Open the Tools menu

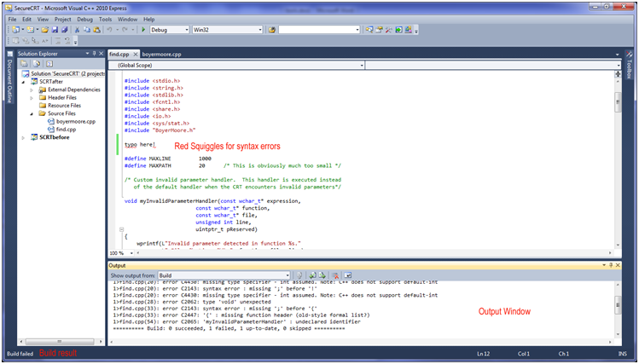[x=105, y=19]
